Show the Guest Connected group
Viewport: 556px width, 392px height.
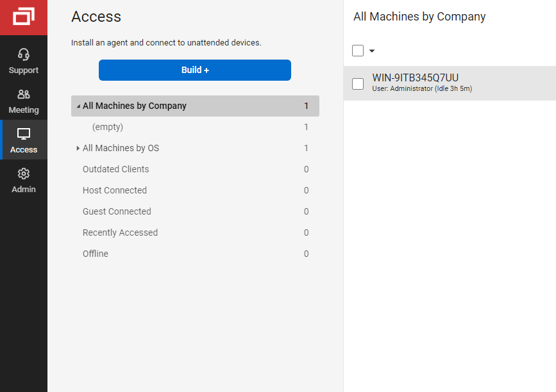click(117, 211)
